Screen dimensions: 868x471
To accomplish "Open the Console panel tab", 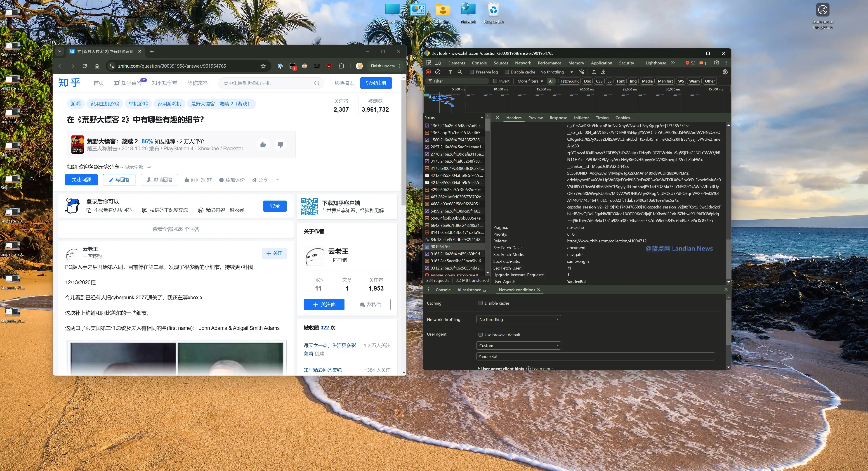I will (x=479, y=63).
